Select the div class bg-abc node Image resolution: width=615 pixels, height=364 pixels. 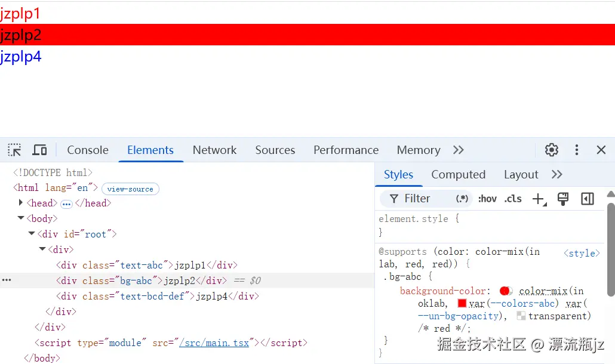141,280
